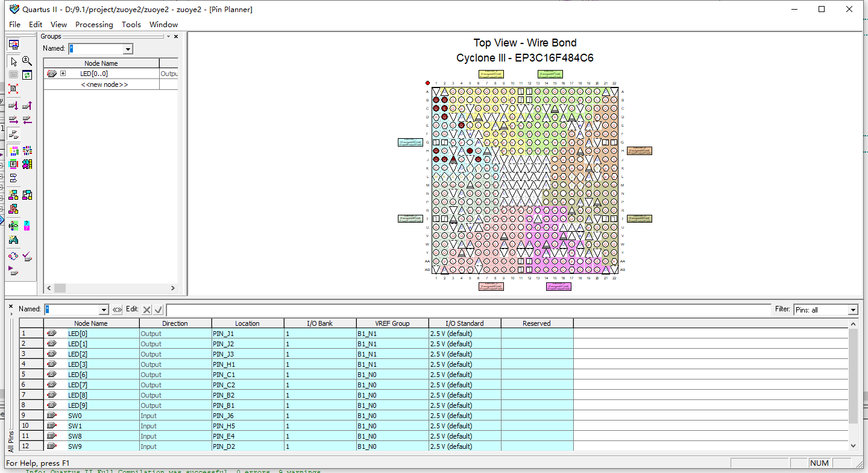This screenshot has height=473, width=868.
Task: Click the VREF Group column header
Action: pyautogui.click(x=392, y=323)
